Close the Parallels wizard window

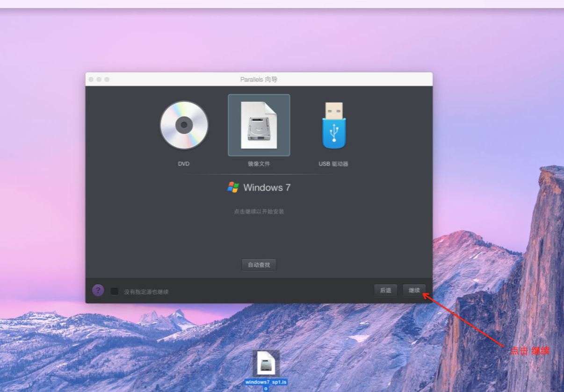(x=91, y=79)
